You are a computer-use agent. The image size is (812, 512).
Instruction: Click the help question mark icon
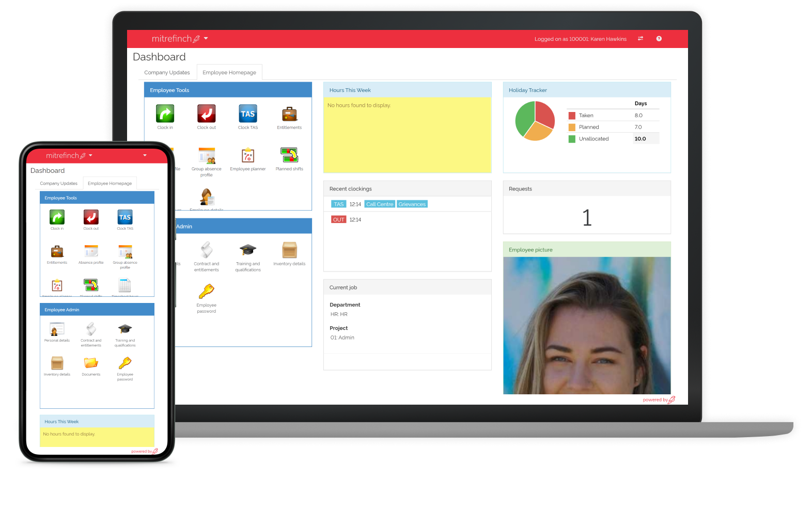659,39
